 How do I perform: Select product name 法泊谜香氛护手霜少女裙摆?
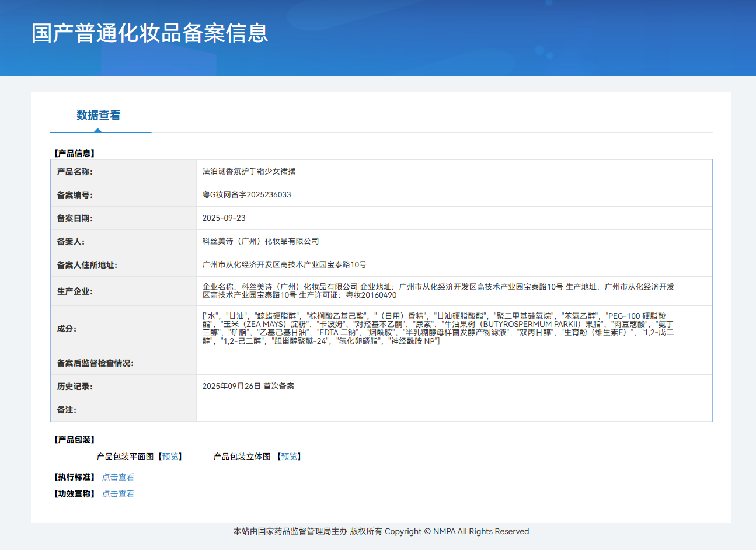[249, 171]
